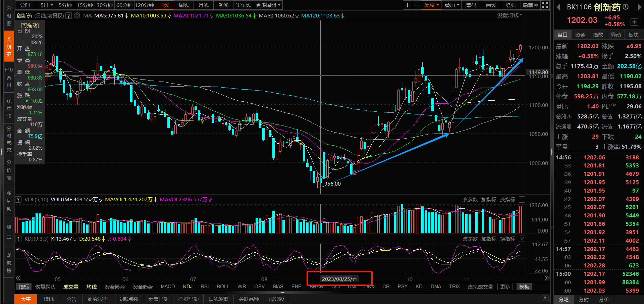Image resolution: width=644 pixels, height=304 pixels.
Task: Expand the bottom panel with up arrow
Action: pos(282,293)
